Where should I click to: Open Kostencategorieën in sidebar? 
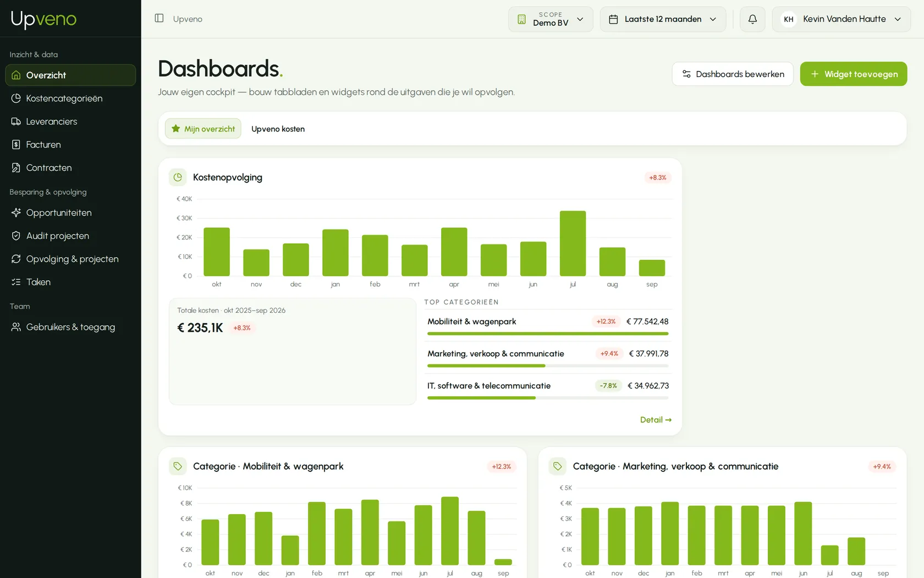click(x=70, y=99)
